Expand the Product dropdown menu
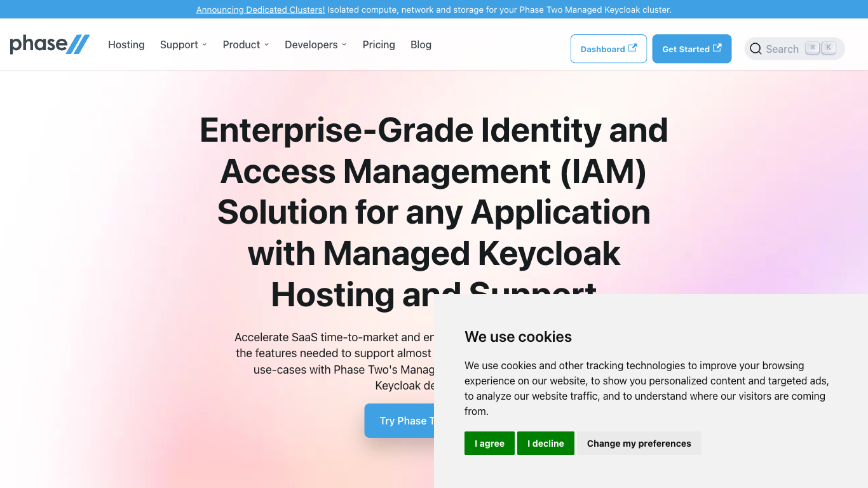The height and width of the screenshot is (488, 868). [246, 44]
